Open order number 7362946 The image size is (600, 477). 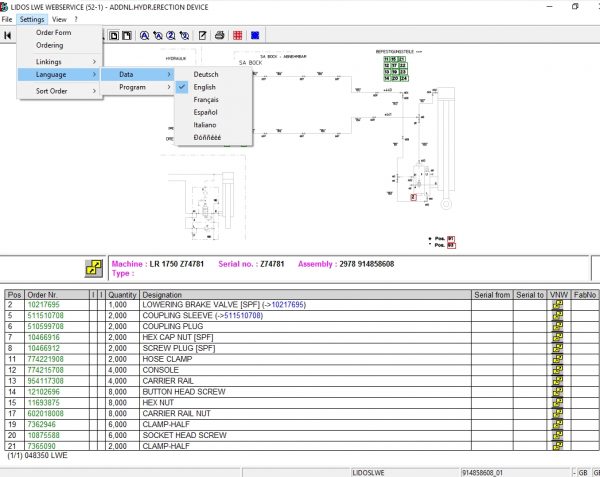pos(41,425)
